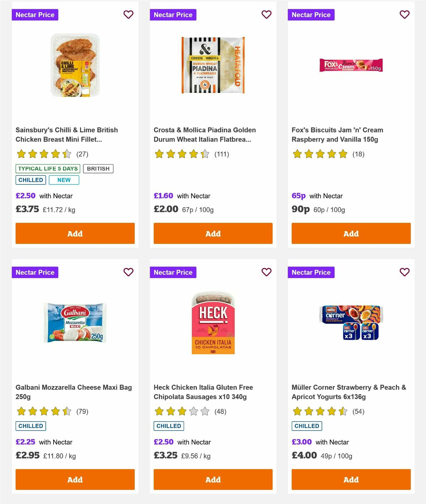Screen dimensions: 426x504
Task: Select the CHILLED tag under the chicken fillets
Action: click(x=31, y=180)
